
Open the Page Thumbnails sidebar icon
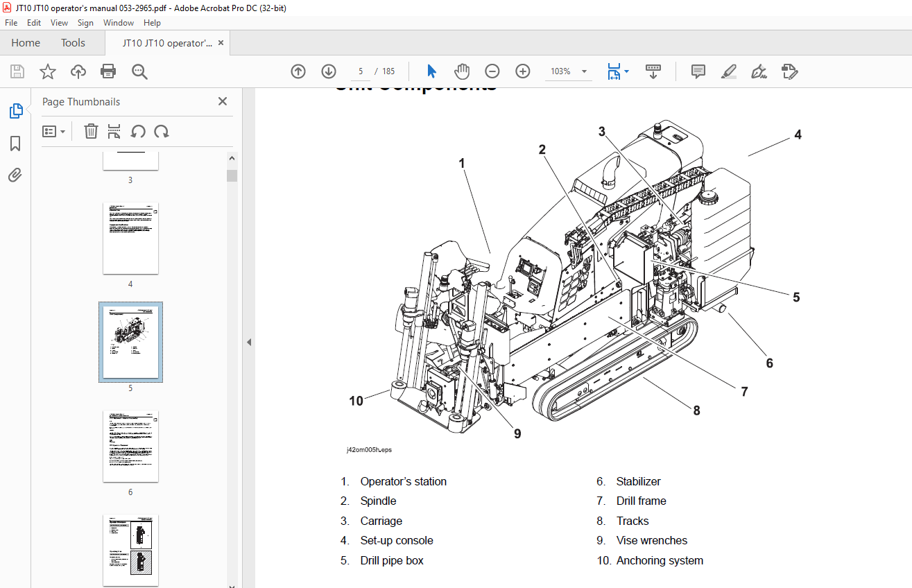15,111
